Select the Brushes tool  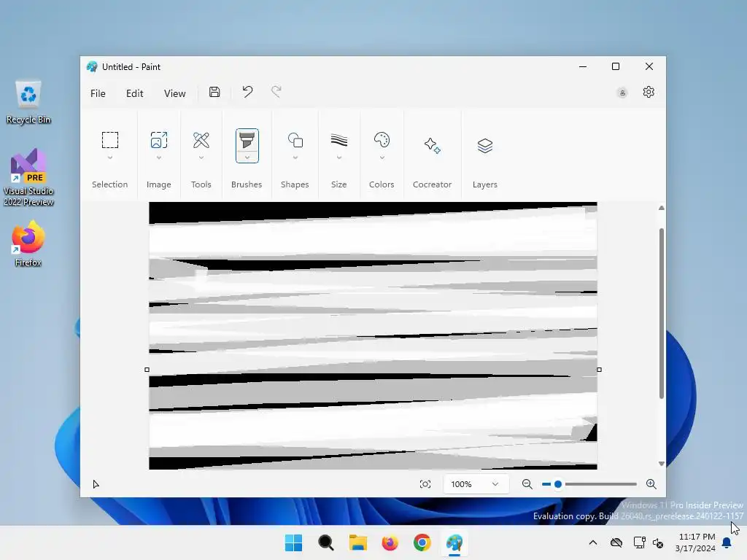(x=247, y=141)
